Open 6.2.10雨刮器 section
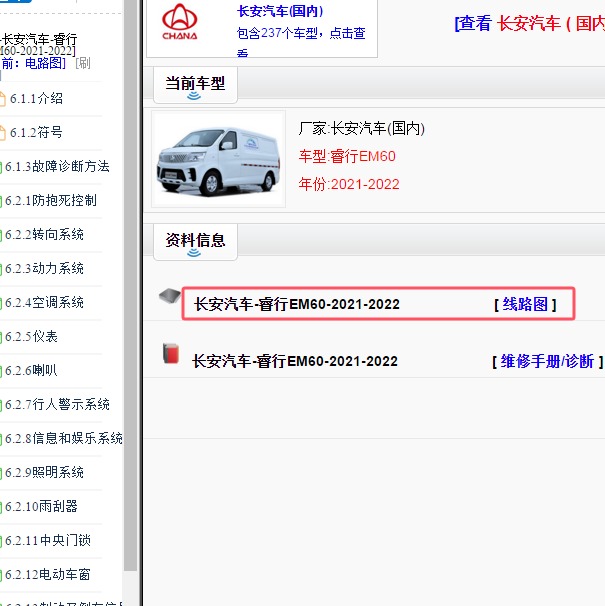This screenshot has width=605, height=606. coord(41,507)
